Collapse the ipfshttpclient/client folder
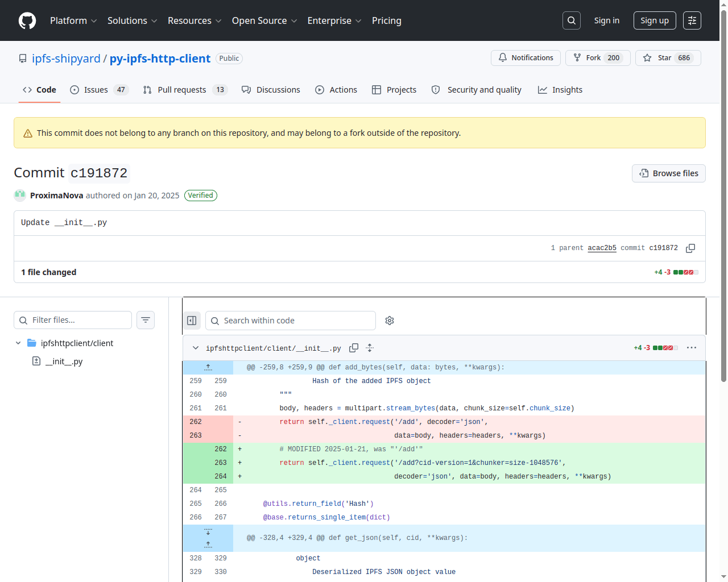Viewport: 728px width, 582px height. pyautogui.click(x=18, y=343)
